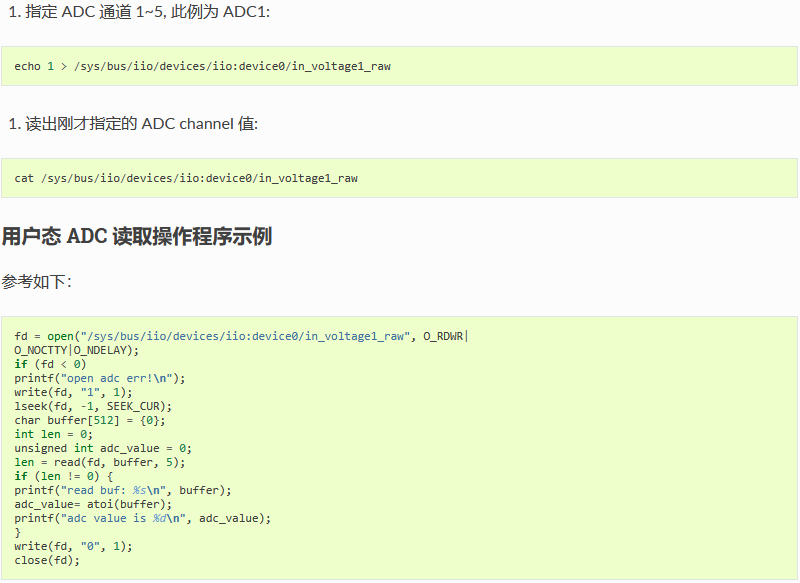Click the char buffer[512] declaration line
Screen dimensions: 800x583
click(x=90, y=420)
